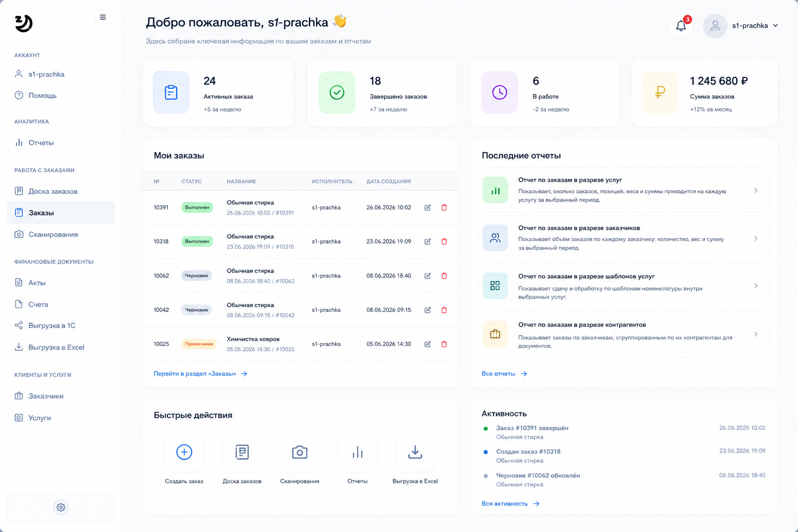The width and height of the screenshot is (798, 532).
Task: Follow the Перейти в раздел «Заказы» link
Action: click(201, 374)
